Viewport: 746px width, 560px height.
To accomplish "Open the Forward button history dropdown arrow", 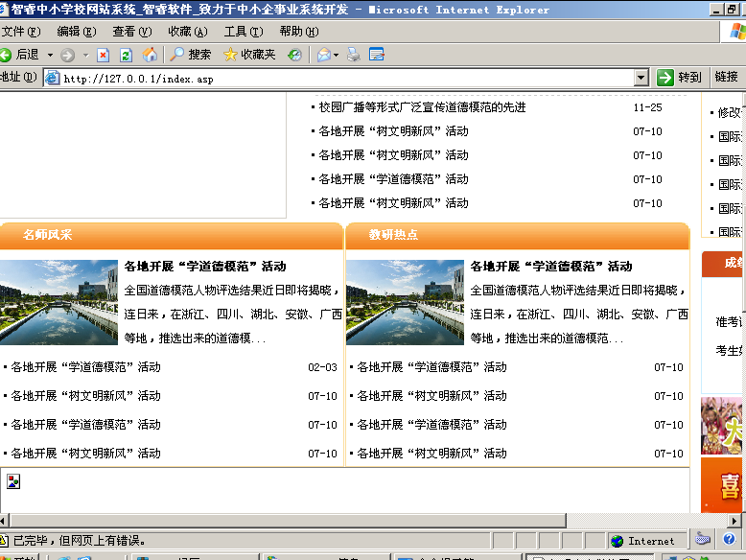I will 86,56.
